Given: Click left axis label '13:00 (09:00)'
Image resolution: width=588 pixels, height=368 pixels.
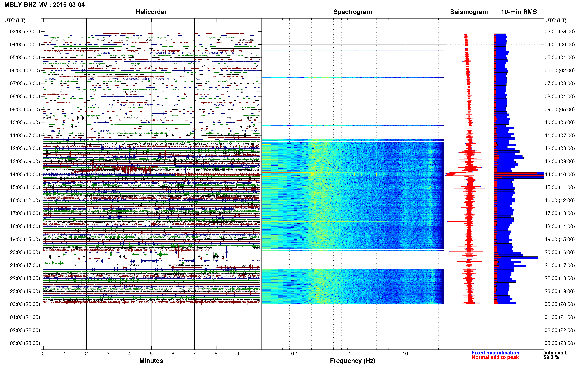Looking at the screenshot, I should point(25,161).
